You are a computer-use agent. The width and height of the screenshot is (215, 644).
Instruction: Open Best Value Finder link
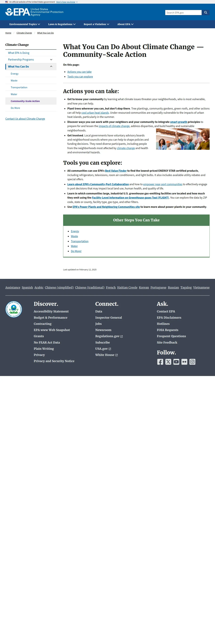[116, 171]
